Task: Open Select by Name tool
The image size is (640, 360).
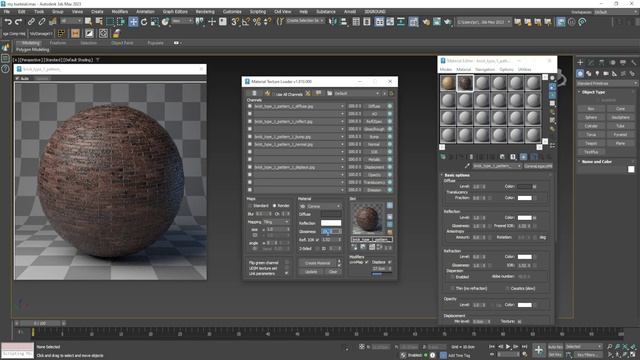Action: point(99,22)
